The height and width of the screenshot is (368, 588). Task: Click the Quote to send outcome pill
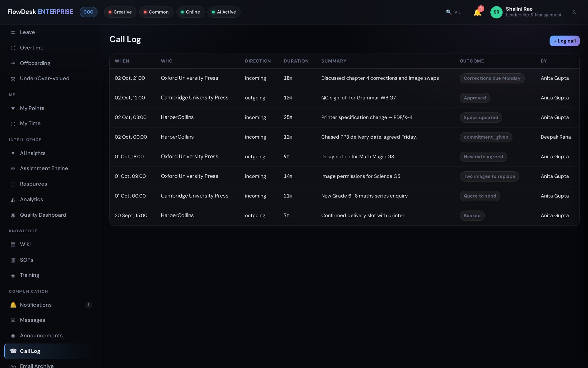(480, 196)
